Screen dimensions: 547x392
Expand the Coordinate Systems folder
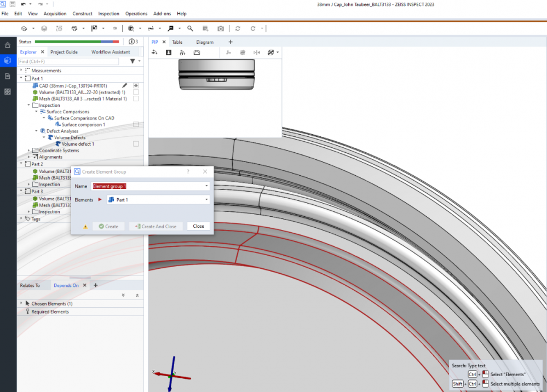pos(29,151)
